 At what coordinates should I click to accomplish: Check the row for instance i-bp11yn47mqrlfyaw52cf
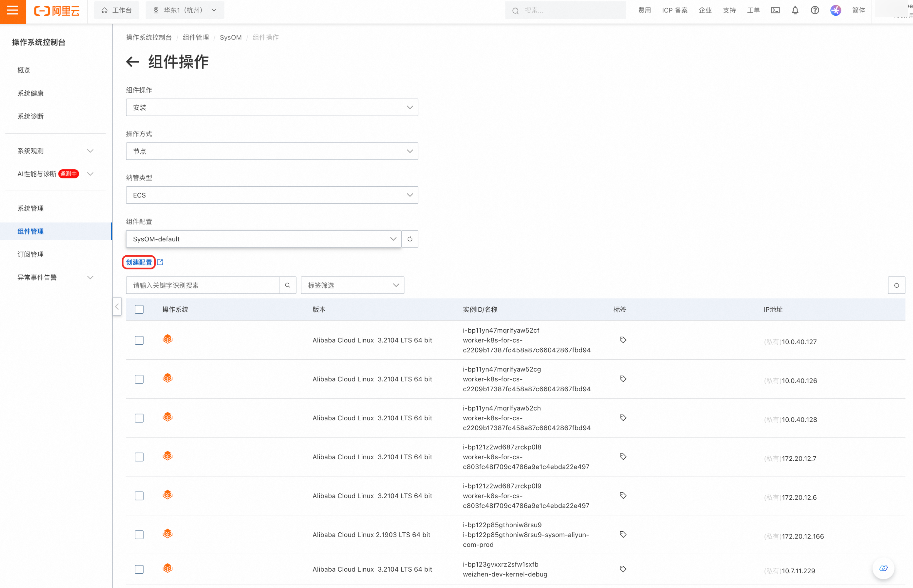coord(139,340)
